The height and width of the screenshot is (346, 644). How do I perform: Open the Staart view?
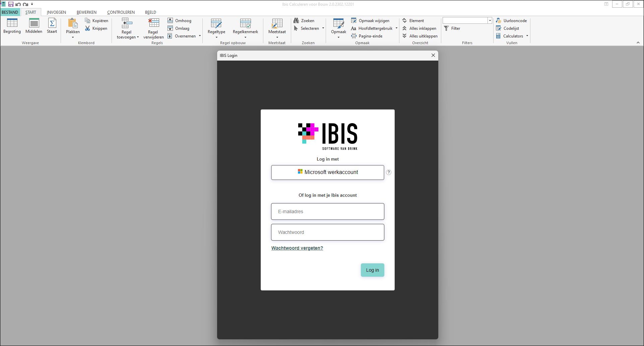click(x=52, y=26)
